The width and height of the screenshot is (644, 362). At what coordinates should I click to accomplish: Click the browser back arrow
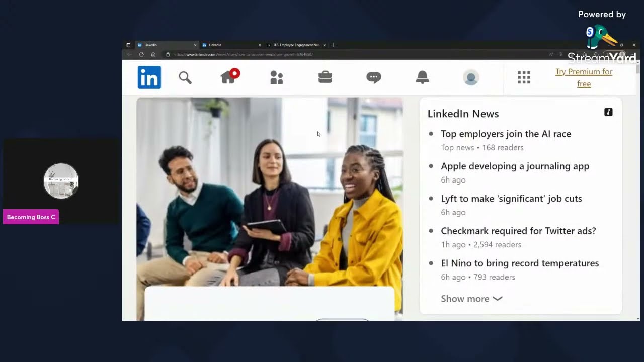(x=129, y=54)
